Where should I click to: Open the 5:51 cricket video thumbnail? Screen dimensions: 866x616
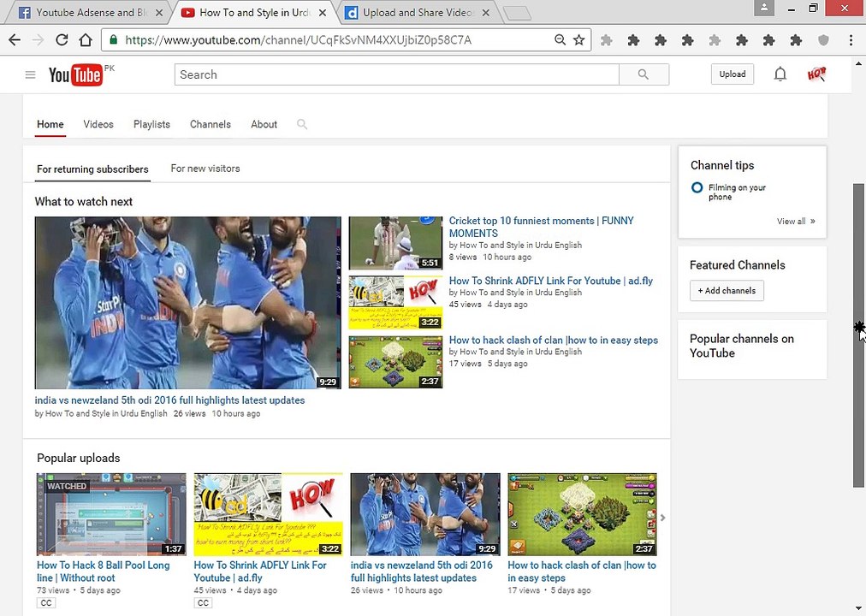tap(395, 243)
